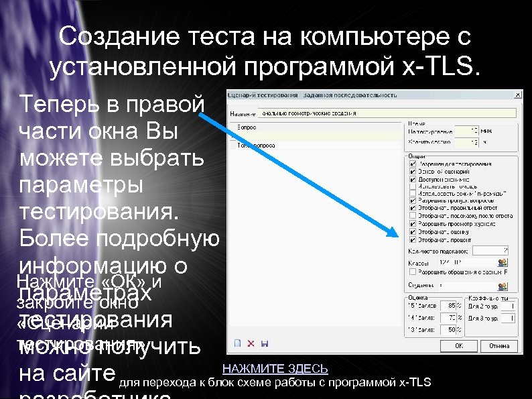Image resolution: width=532 pixels, height=399 pixels.
Task: Enable 'Разрешить обращения' checkbox below Классы
Action: pyautogui.click(x=413, y=272)
